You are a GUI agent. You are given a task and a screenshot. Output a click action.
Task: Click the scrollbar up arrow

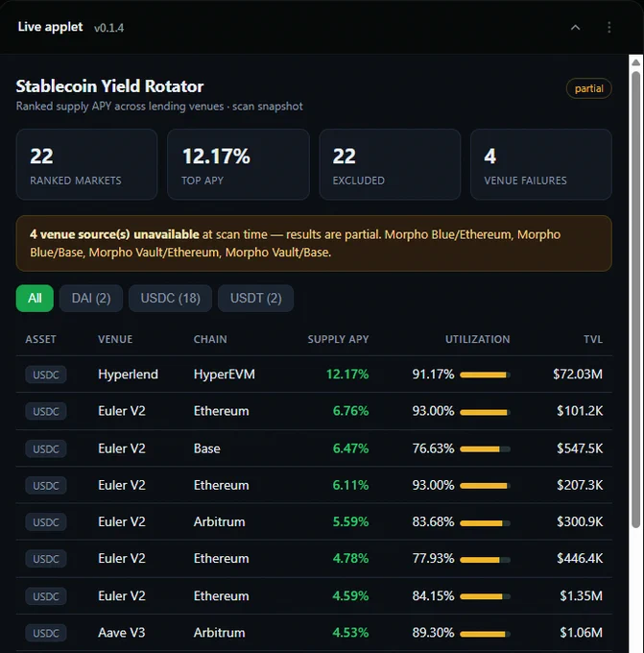[635, 62]
